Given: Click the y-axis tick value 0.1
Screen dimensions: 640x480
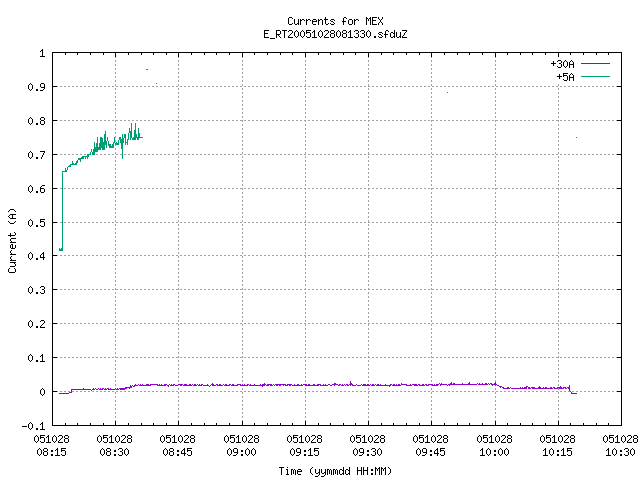Looking at the screenshot, I should coord(36,358).
